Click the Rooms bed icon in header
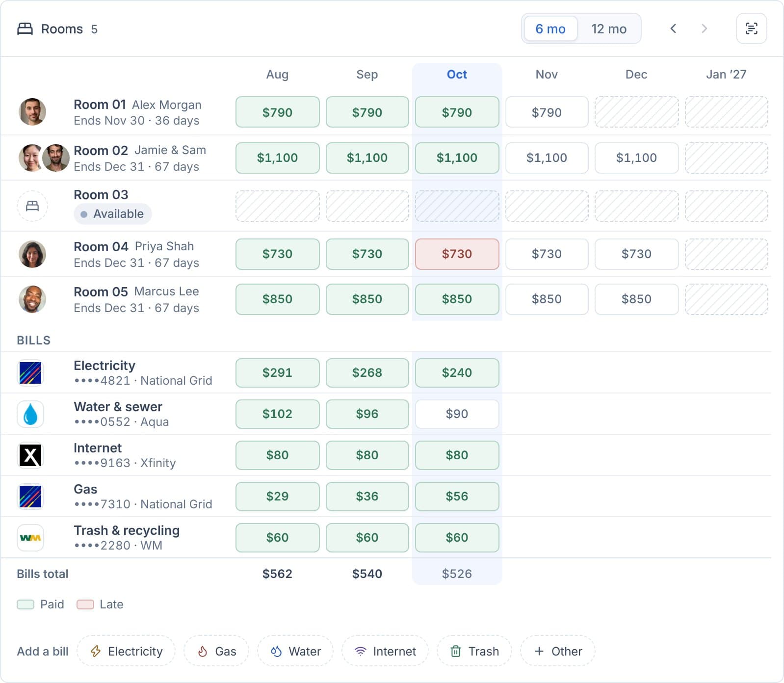784x683 pixels. [25, 29]
